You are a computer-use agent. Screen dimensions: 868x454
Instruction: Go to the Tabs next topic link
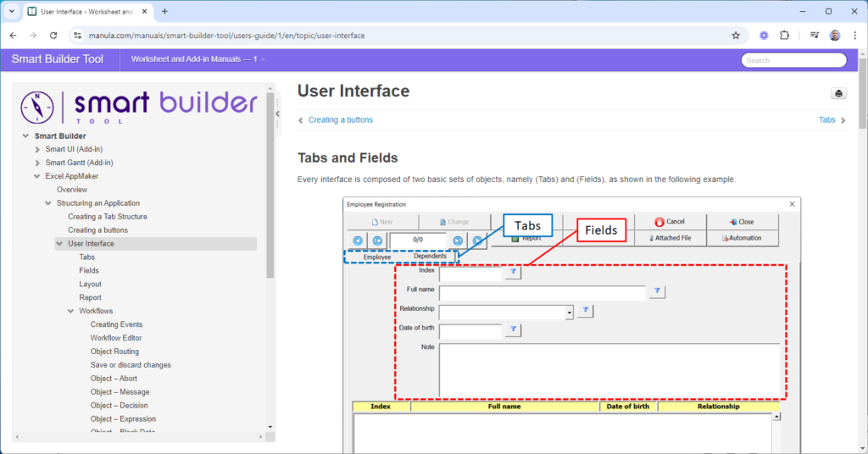(827, 120)
